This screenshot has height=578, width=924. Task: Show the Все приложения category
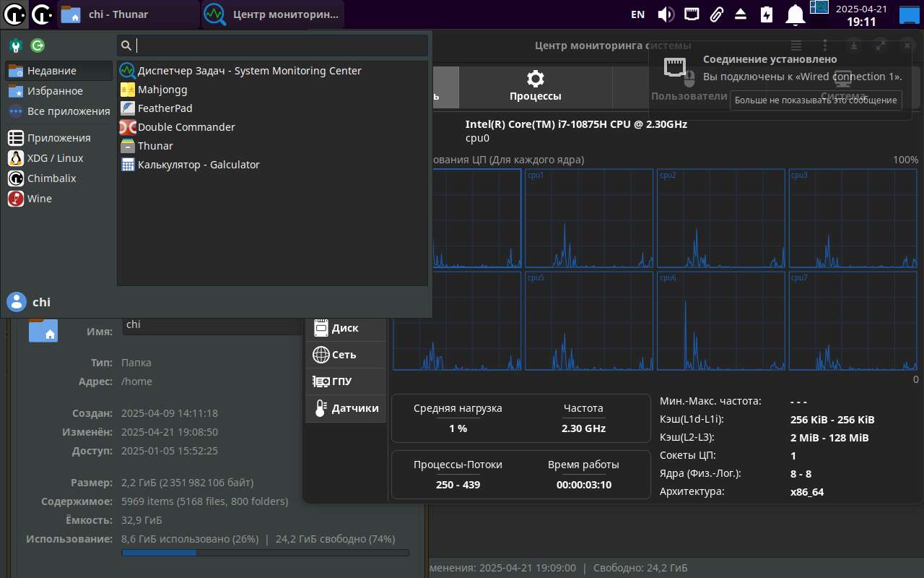coord(59,111)
